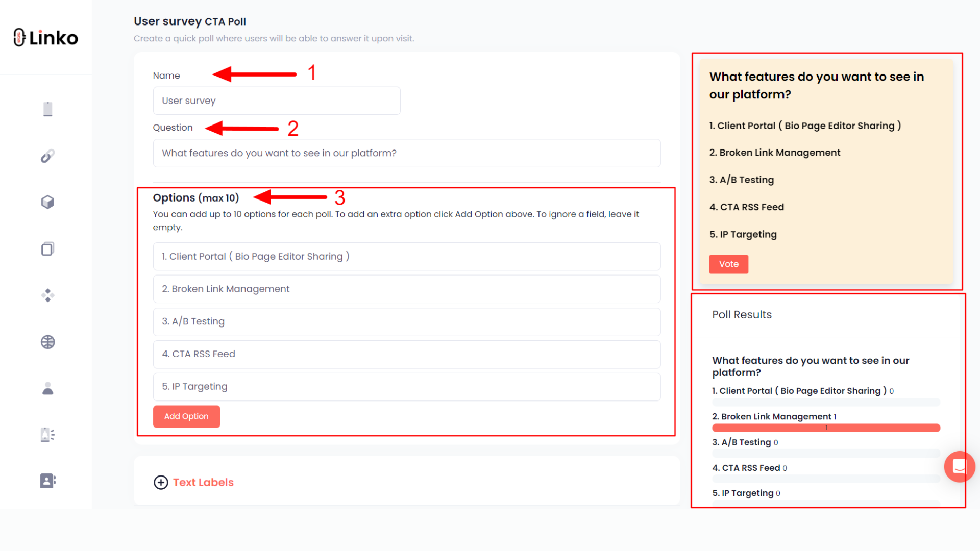Click the mobile notification sidebar icon
This screenshot has height=551, width=980.
[x=47, y=434]
